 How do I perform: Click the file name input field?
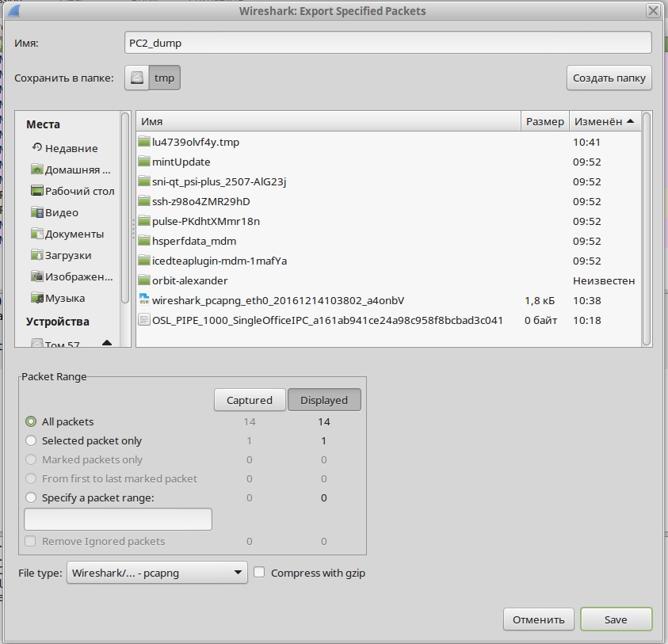tap(388, 43)
